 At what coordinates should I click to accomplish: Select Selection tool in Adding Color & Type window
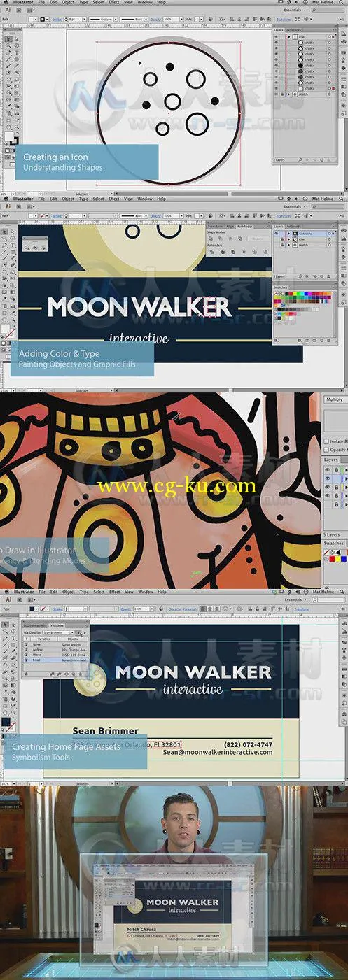pos(5,232)
